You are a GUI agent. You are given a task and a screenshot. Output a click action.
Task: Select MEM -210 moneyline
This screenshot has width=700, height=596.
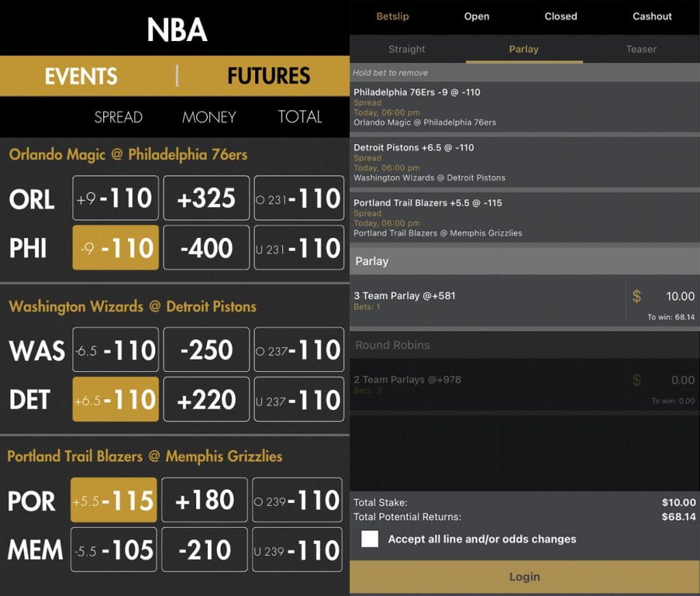click(204, 550)
